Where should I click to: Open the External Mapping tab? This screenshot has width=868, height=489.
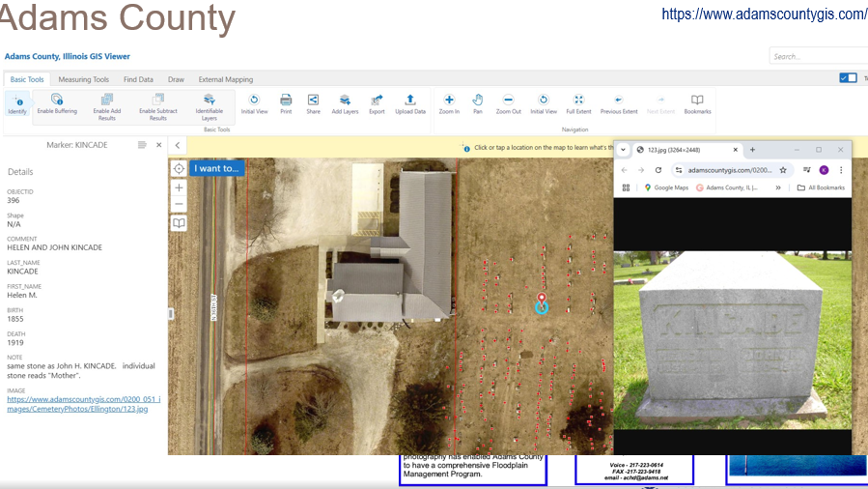pos(226,79)
